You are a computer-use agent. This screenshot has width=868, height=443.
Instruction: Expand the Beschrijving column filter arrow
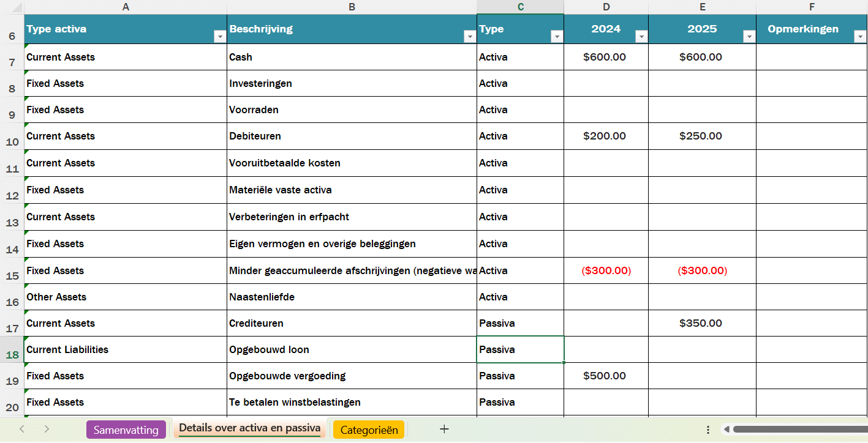tap(470, 37)
